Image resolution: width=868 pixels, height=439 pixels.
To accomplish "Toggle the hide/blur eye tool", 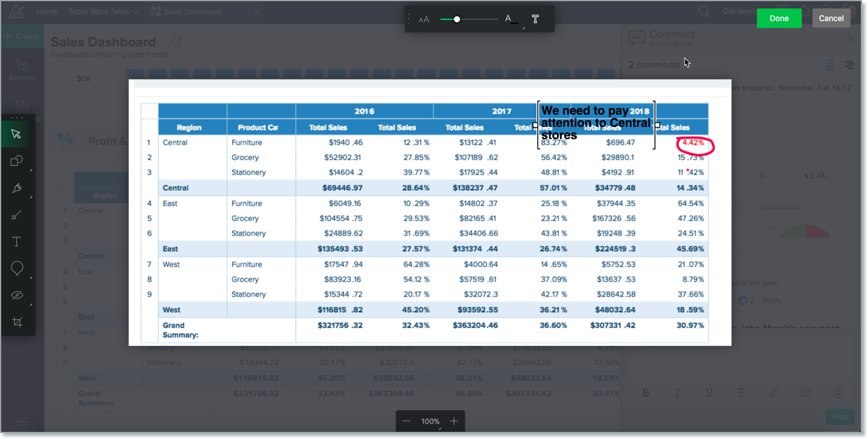I will tap(17, 295).
